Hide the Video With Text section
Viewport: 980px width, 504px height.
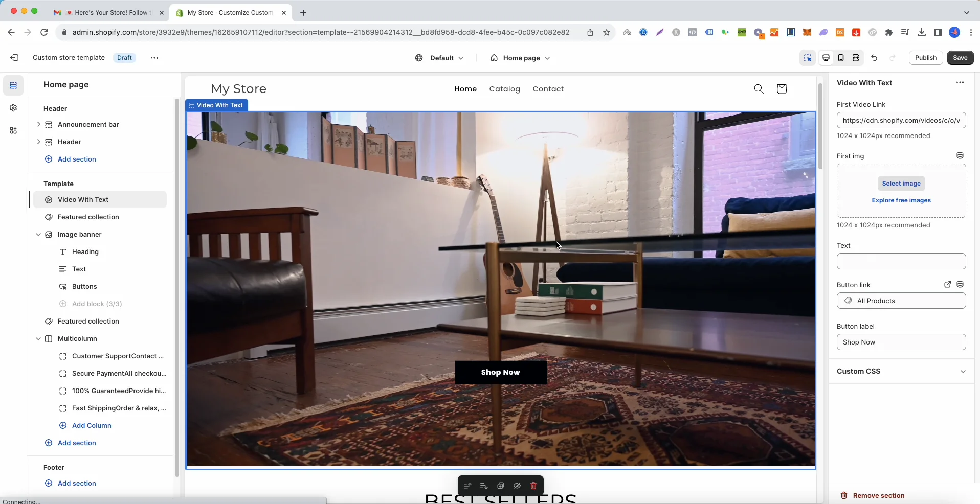(517, 486)
